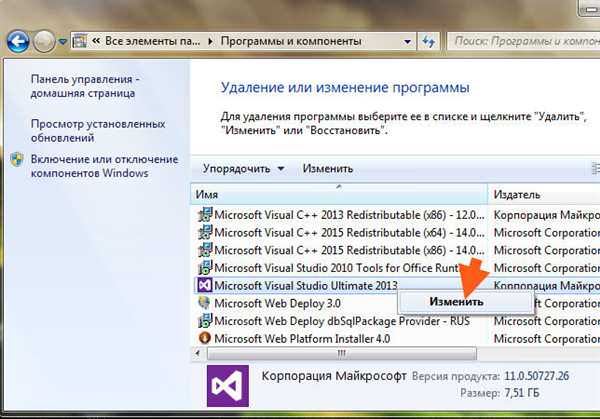Click icon of Visual C++ 2013 Redistributable (x86)

(205, 215)
